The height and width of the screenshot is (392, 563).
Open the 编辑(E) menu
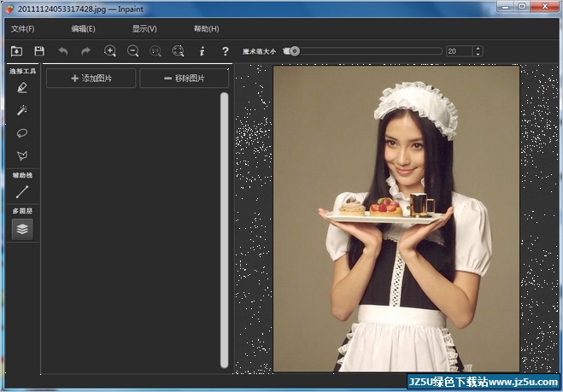click(84, 29)
